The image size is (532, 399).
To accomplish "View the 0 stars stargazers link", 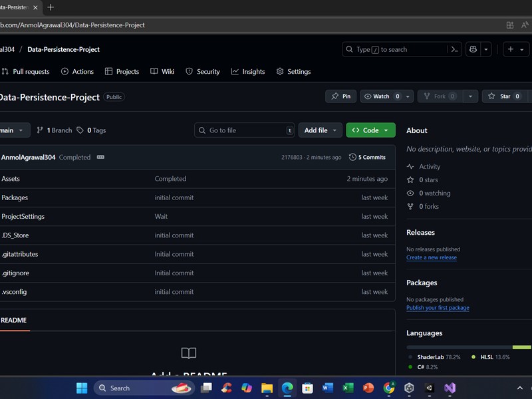I will 422,180.
